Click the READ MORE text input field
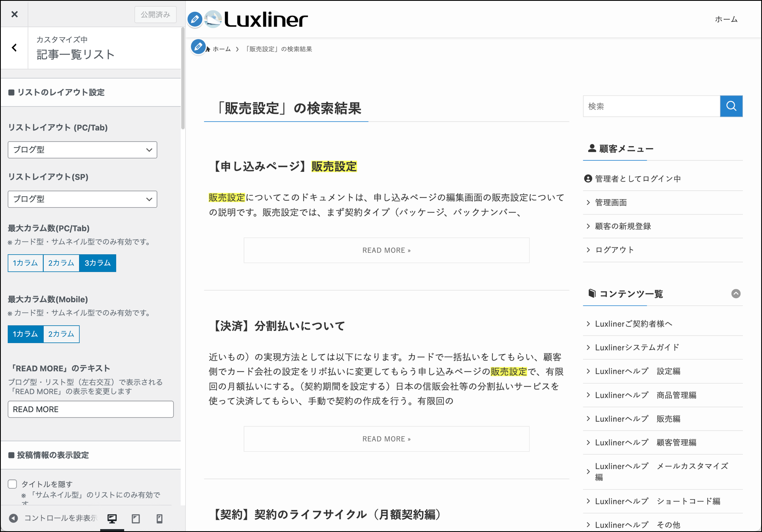 click(91, 410)
